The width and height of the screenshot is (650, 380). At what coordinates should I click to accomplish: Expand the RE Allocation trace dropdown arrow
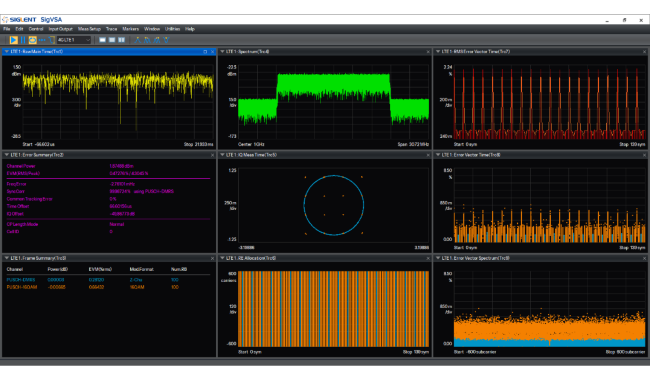pos(222,258)
